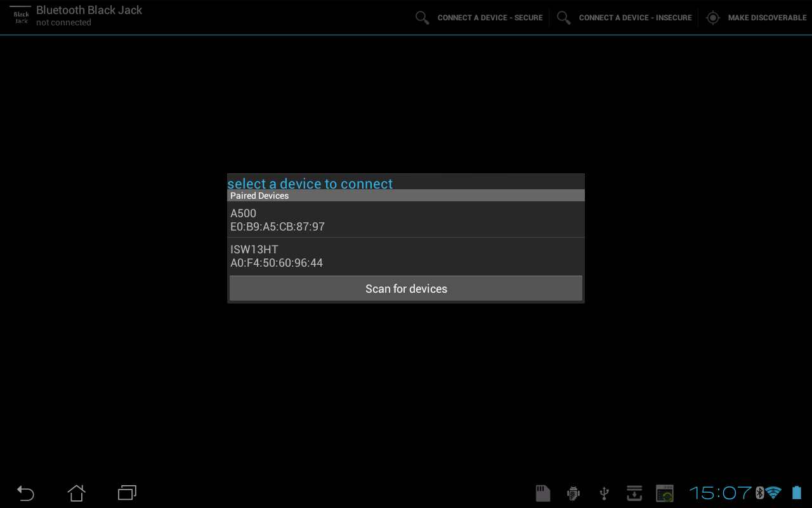Open the 15:07 clock panel

coord(720,493)
